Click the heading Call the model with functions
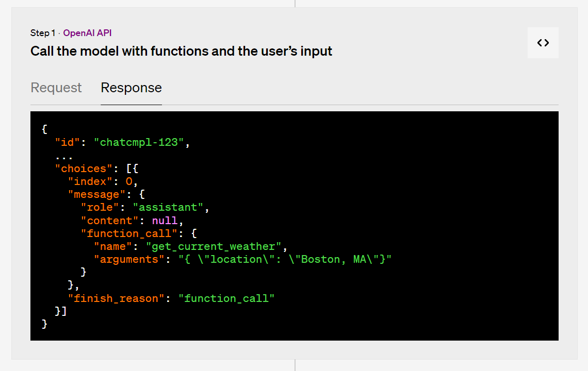This screenshot has height=371, width=588. coord(181,51)
